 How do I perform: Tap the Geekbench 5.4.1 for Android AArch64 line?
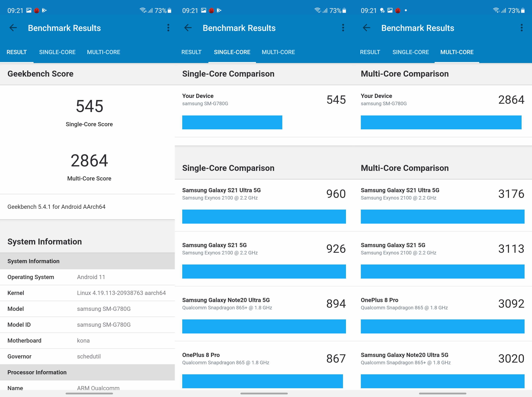click(x=56, y=207)
